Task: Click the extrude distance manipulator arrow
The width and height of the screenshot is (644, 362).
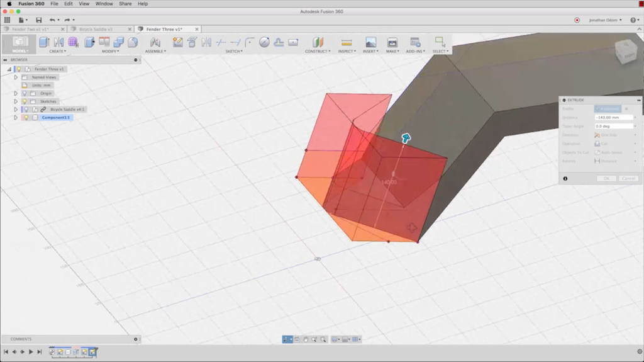Action: click(x=406, y=139)
